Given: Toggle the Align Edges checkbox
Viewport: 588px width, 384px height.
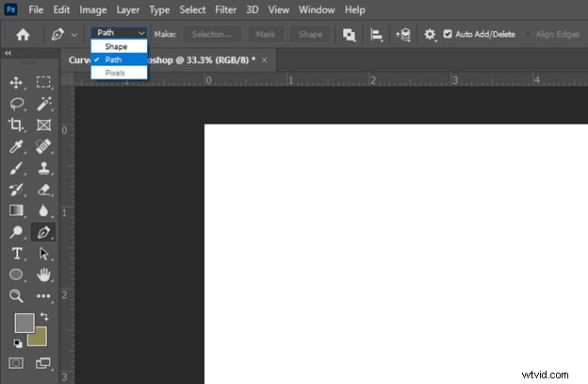Looking at the screenshot, I should 528,34.
